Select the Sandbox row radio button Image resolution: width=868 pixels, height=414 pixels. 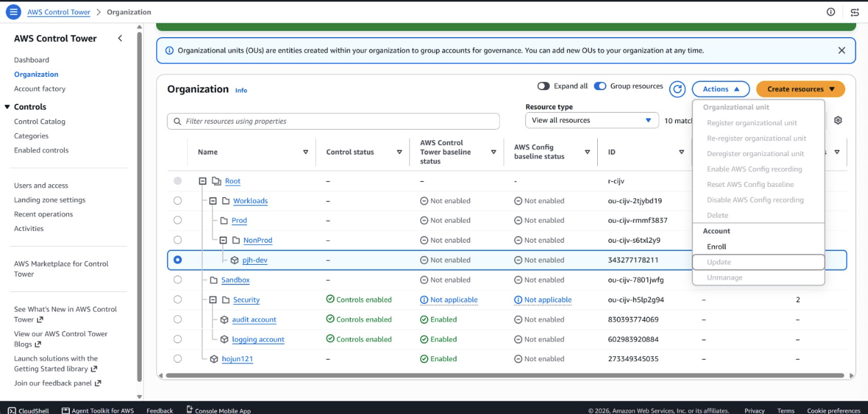(x=178, y=280)
